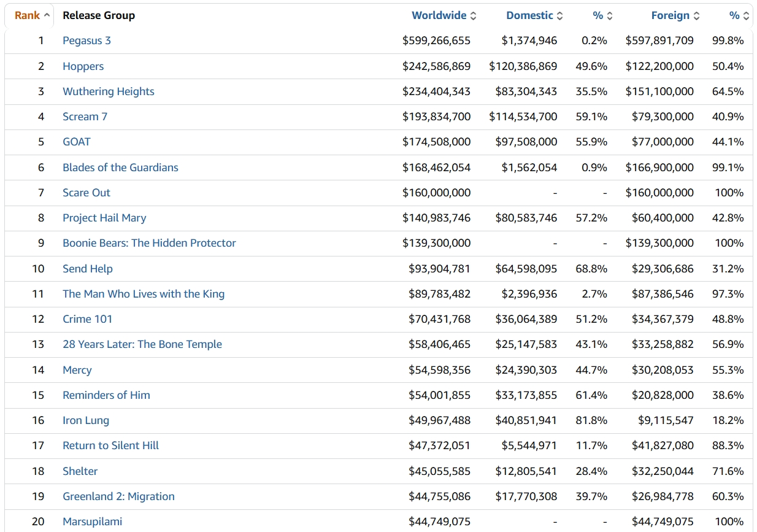View Scare Out release page
Viewport: 757px width, 532px height.
pyautogui.click(x=86, y=193)
